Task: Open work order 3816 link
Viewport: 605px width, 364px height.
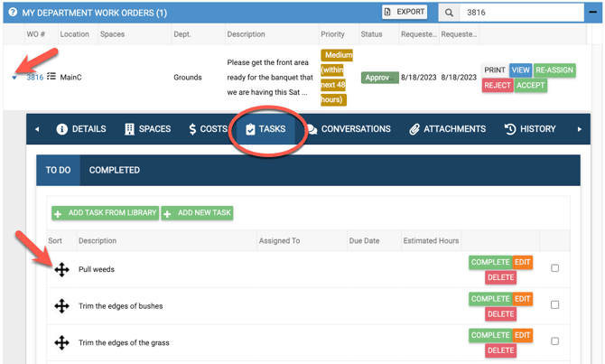Action: [34, 78]
